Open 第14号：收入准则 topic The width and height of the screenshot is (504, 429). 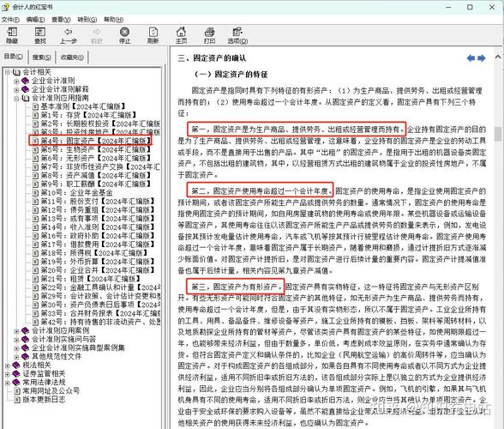[98, 227]
